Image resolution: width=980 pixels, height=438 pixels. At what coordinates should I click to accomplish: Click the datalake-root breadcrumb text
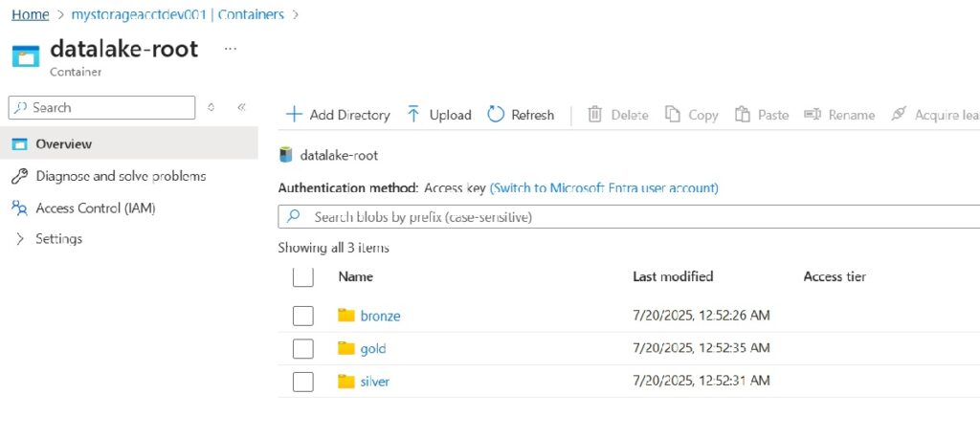click(x=339, y=155)
